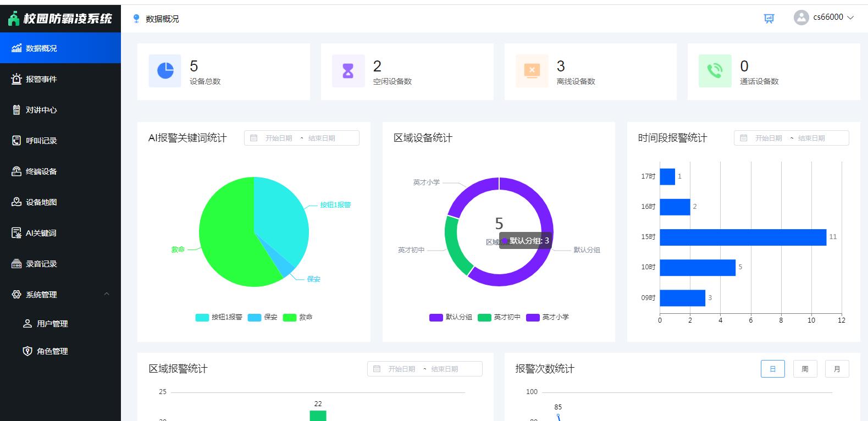The image size is (868, 421).
Task: Click the green 英才初中 donut segment
Action: tap(455, 247)
